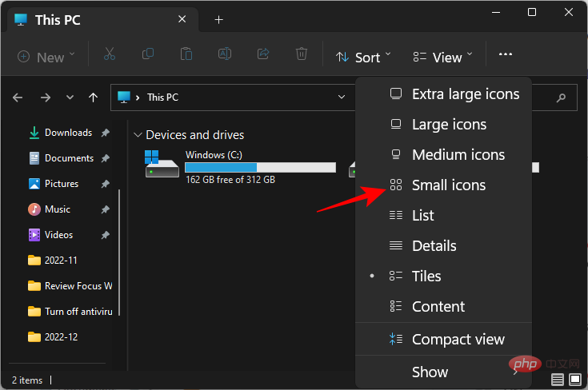
Task: Unpin Downloads using its pin icon
Action: pos(106,133)
